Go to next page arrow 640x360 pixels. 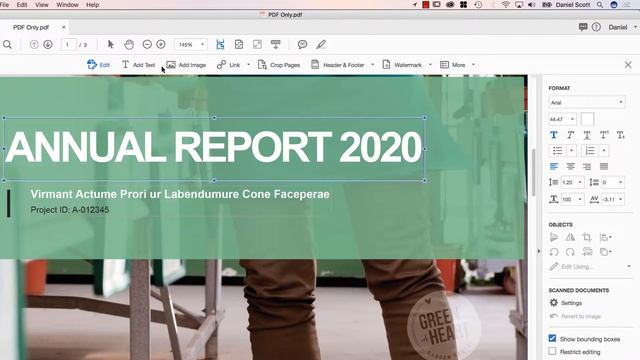[x=48, y=44]
